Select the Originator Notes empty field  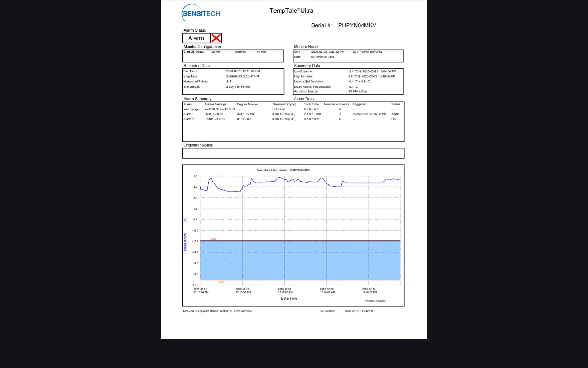pos(293,153)
